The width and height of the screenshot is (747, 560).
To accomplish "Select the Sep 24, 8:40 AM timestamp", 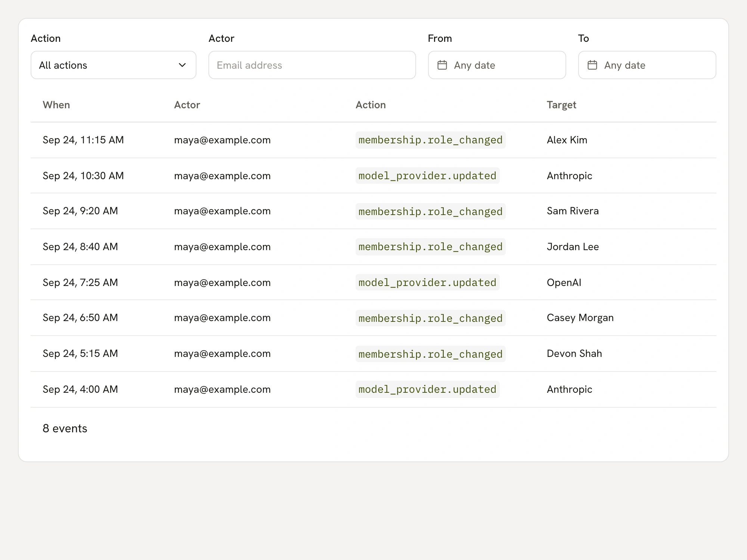I will pos(80,247).
